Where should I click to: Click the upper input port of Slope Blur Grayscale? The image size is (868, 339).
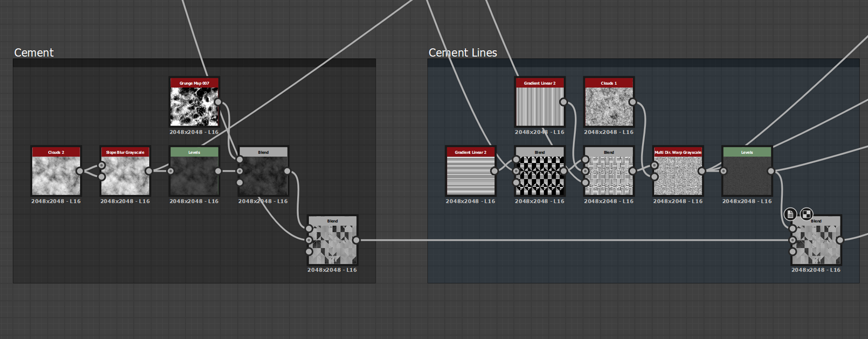[102, 165]
